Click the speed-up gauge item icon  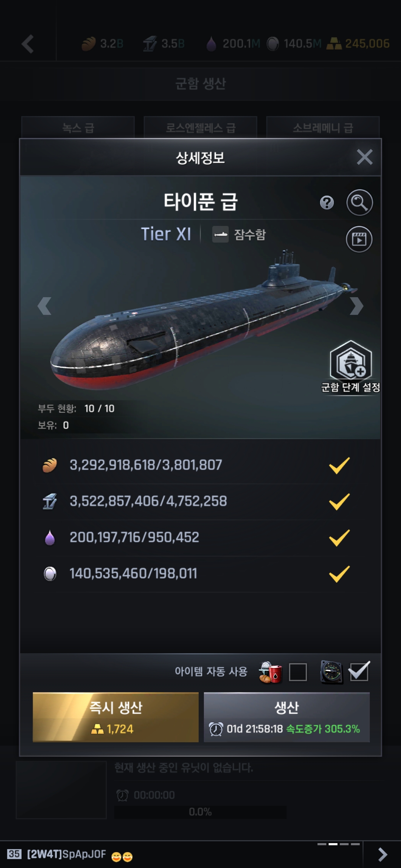[331, 672]
